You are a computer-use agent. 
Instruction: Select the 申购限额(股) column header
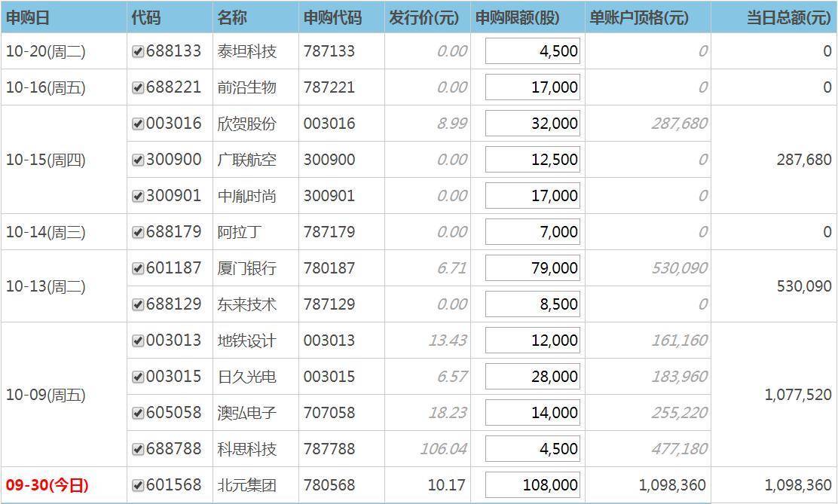coord(528,17)
